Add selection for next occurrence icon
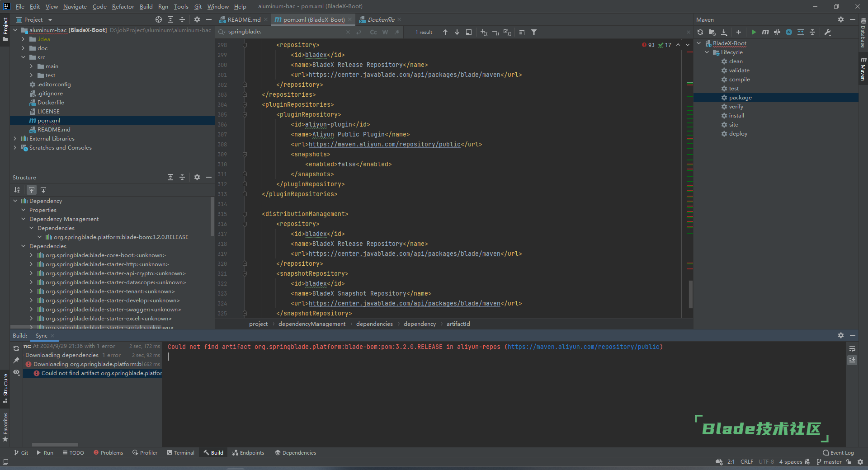868x470 pixels. (483, 32)
